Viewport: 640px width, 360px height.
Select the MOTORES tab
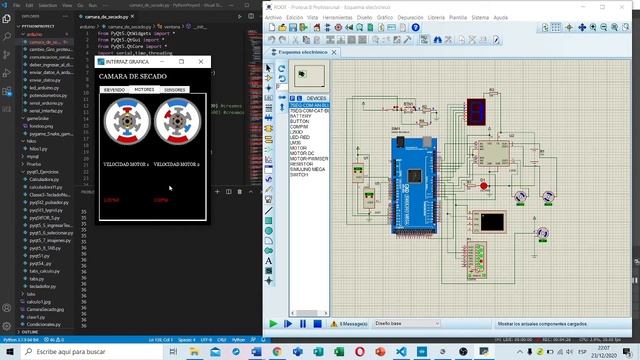coord(144,89)
